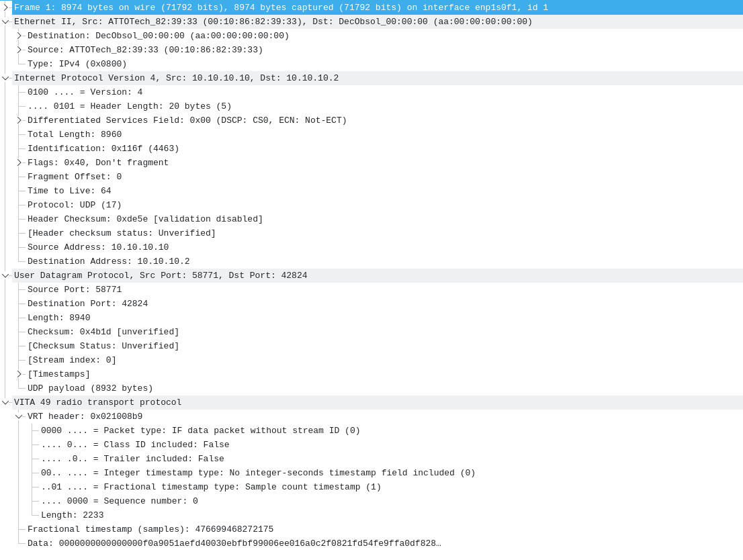The height and width of the screenshot is (560, 743).
Task: Collapse Internet Protocol Version 4 section
Action: click(5, 78)
